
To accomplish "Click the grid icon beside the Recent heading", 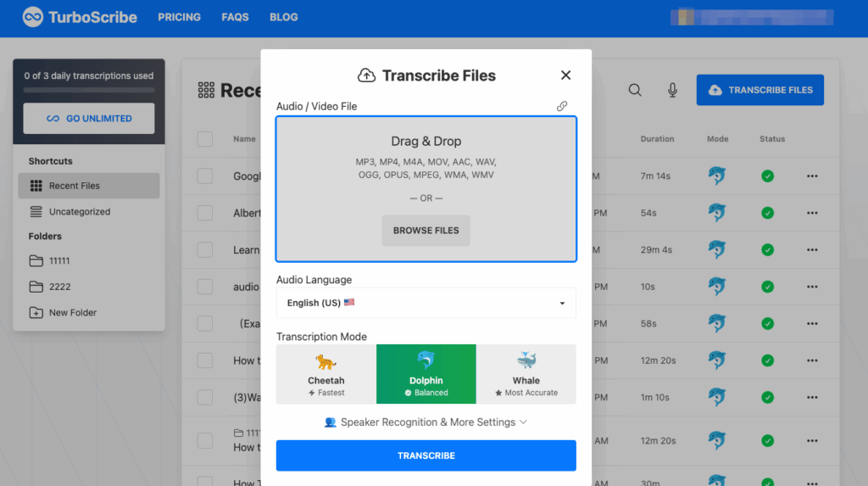I will click(x=206, y=90).
